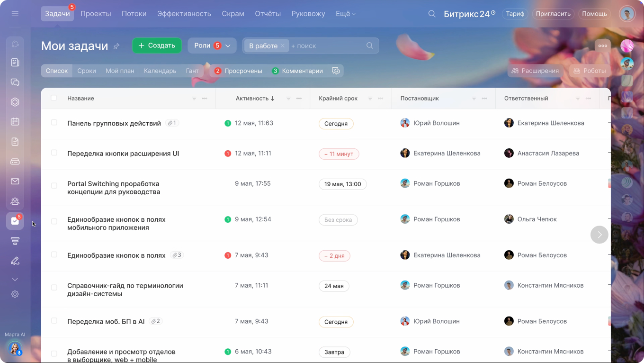Click the magnifier search icon in the top bar
The image size is (644, 363).
tap(432, 14)
